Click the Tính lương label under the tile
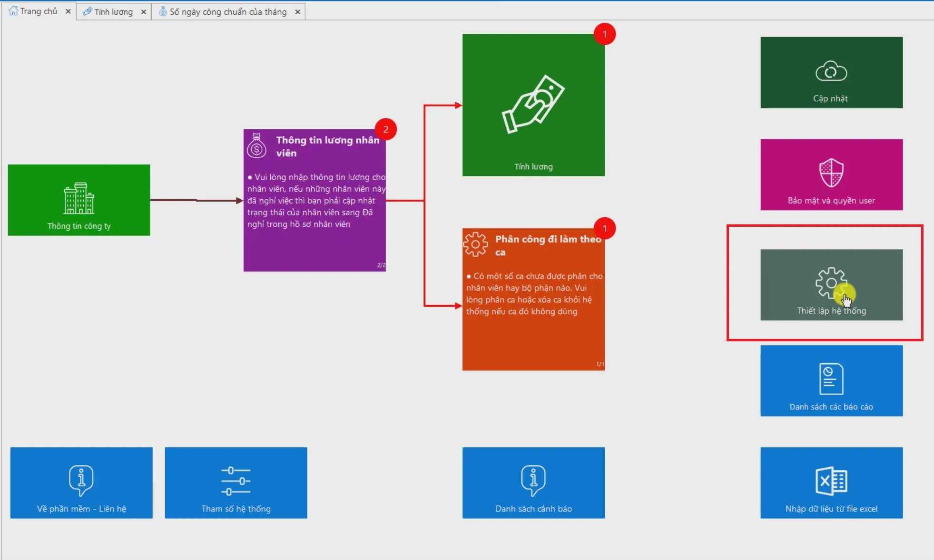Viewport: 934px width, 560px height. [533, 167]
